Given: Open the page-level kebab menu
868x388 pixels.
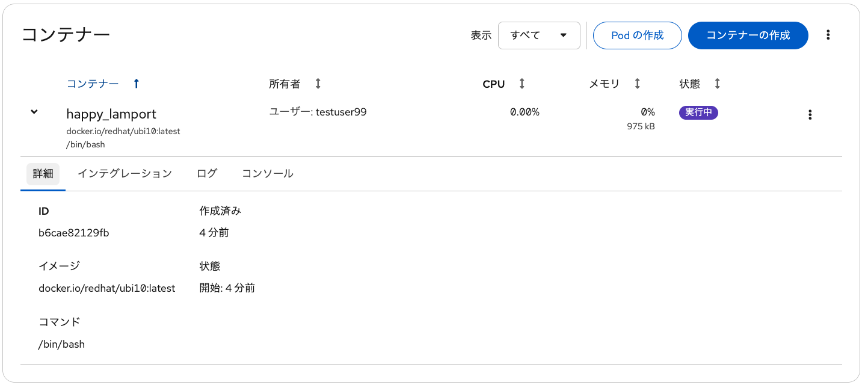Looking at the screenshot, I should click(x=828, y=35).
